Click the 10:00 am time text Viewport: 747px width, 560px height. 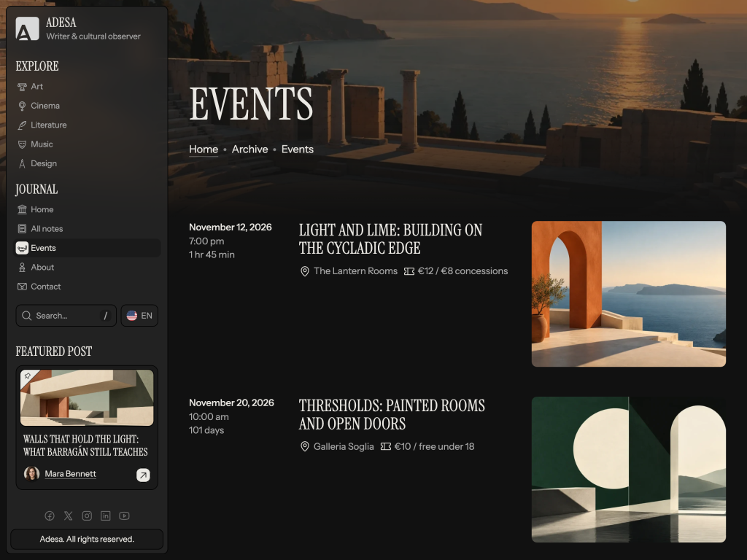click(x=209, y=416)
